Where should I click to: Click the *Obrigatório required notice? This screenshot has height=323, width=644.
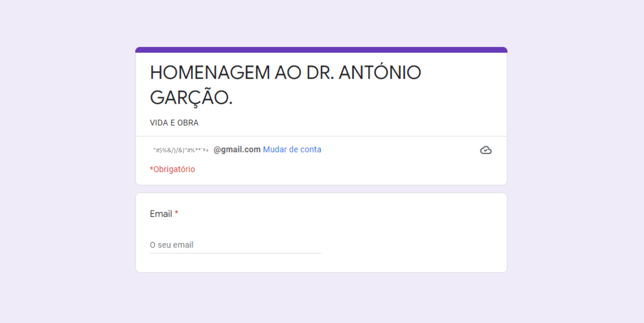pyautogui.click(x=172, y=169)
